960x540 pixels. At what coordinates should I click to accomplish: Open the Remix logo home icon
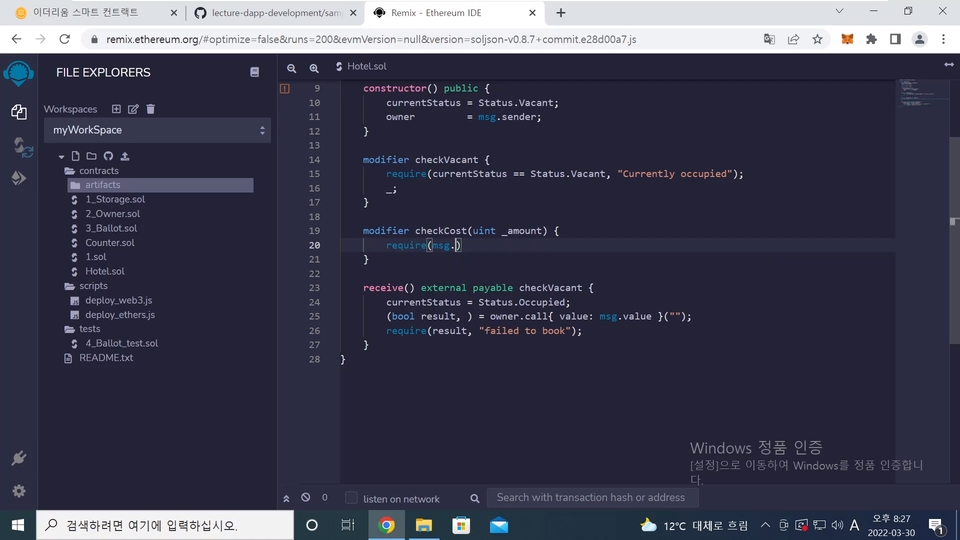[18, 74]
